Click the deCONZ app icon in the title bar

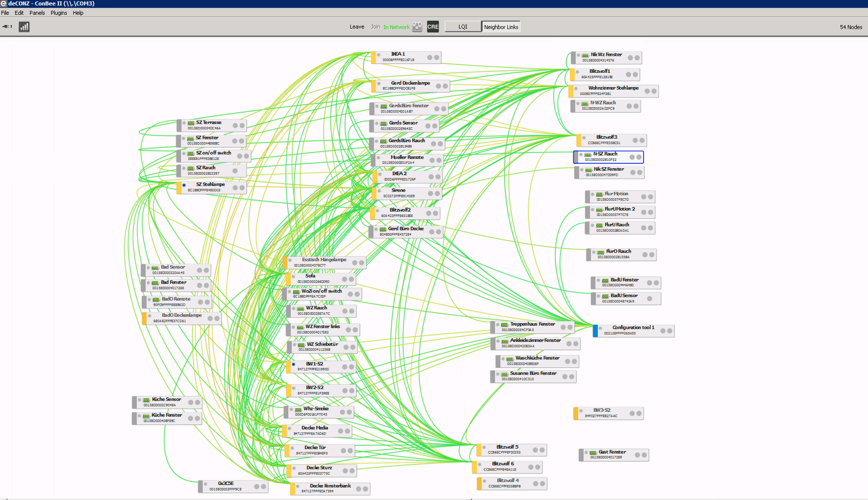click(4, 4)
